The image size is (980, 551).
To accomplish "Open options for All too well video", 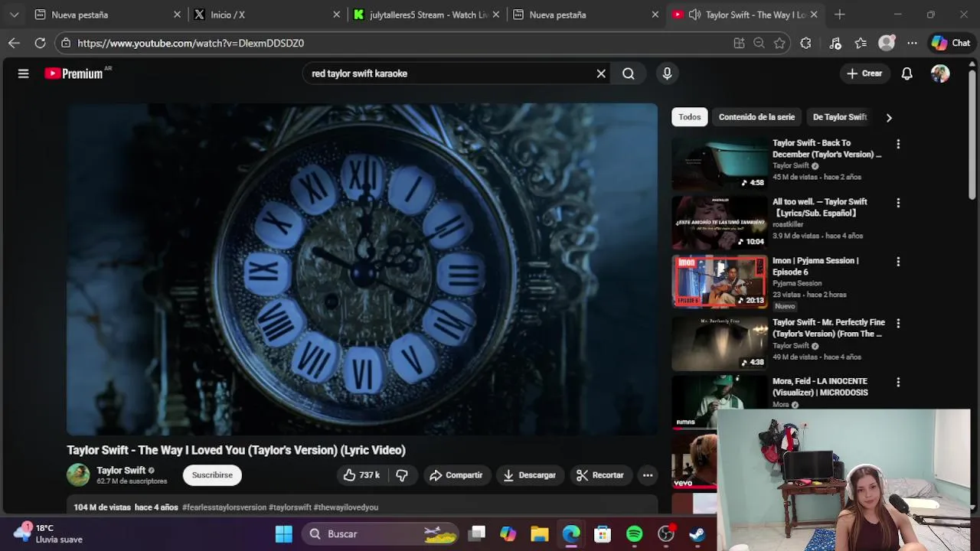I will click(x=898, y=203).
